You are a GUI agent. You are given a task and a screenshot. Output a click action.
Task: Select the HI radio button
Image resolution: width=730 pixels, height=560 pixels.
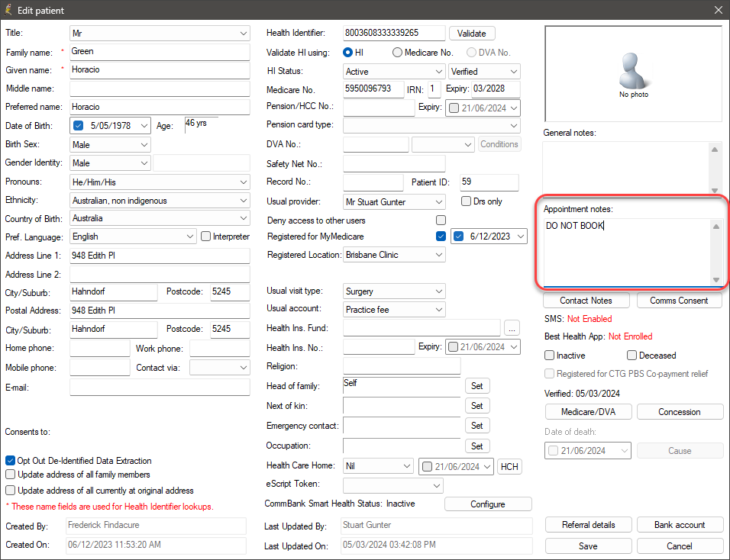point(347,53)
